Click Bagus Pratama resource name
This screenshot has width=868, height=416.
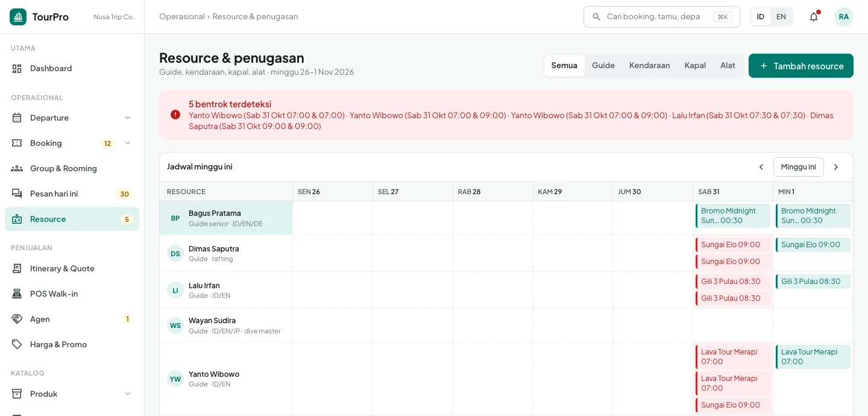tap(215, 213)
